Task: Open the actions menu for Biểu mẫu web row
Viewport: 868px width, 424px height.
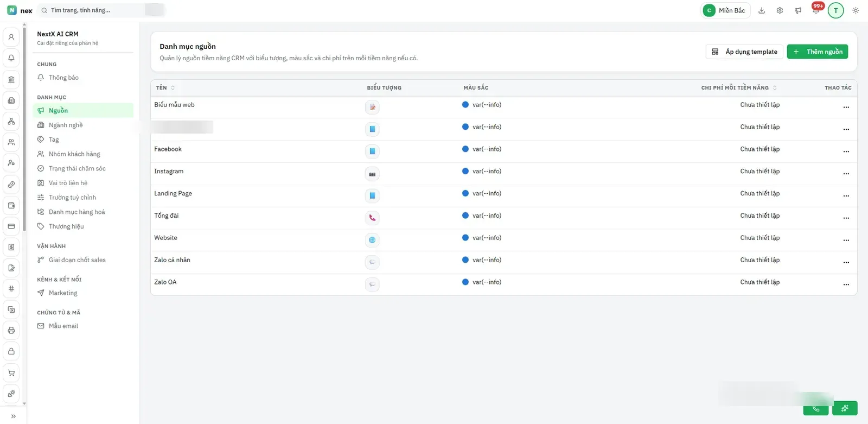Action: 846,107
